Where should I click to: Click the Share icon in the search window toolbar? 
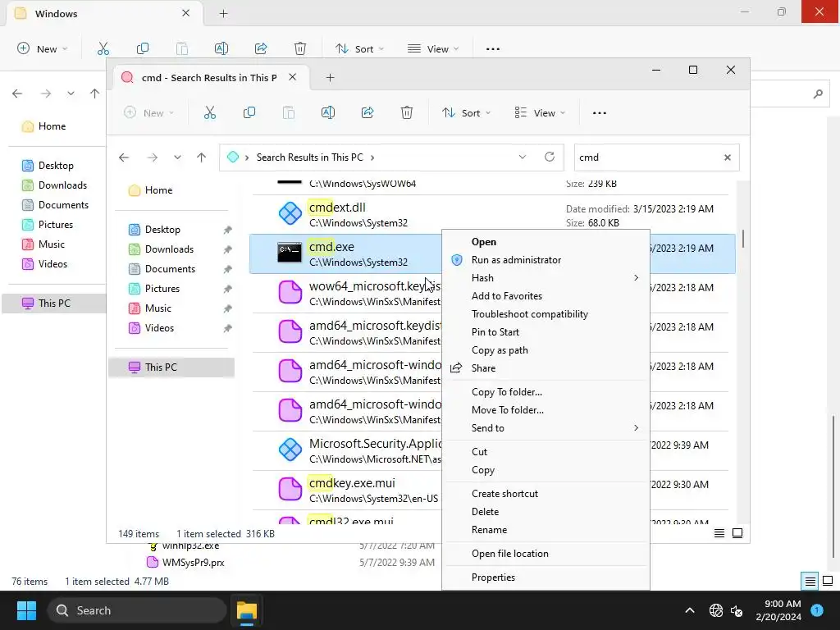tap(367, 113)
